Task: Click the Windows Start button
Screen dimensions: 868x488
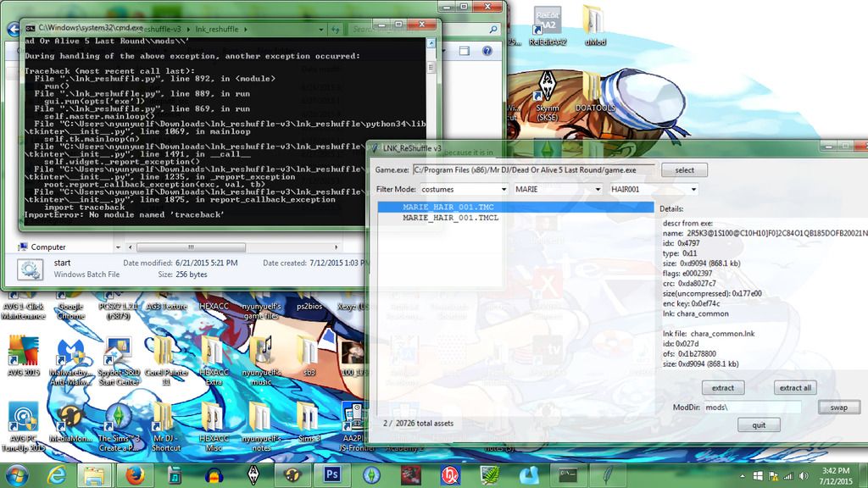Action: pos(16,475)
